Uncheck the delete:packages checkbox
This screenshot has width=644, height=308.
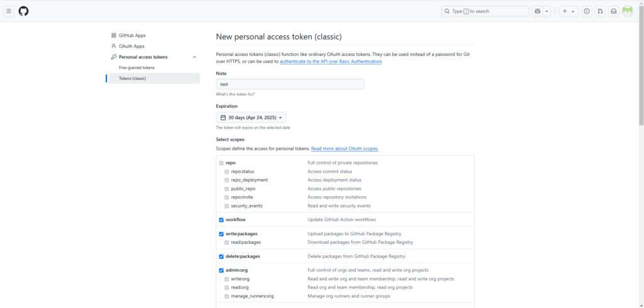pyautogui.click(x=221, y=256)
